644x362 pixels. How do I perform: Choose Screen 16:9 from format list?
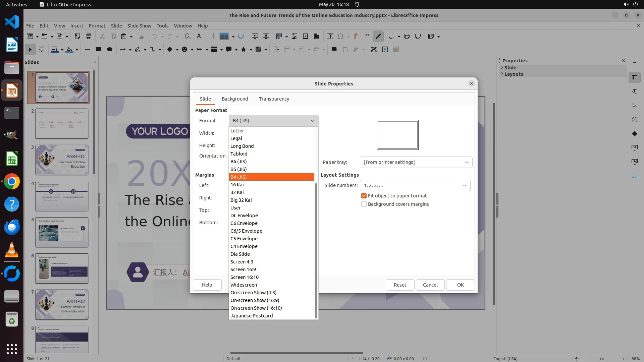click(243, 269)
